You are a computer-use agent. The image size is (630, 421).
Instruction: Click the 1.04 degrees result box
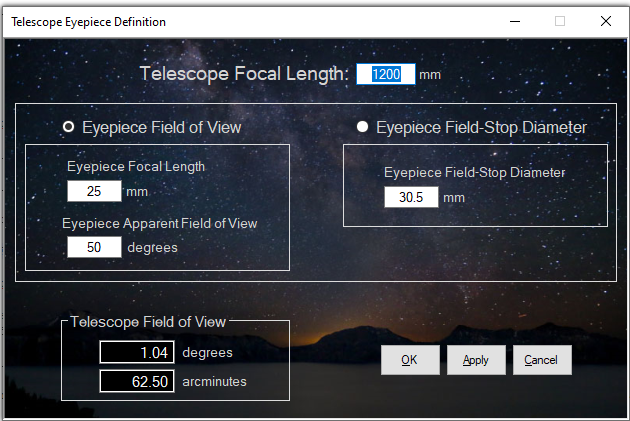tap(137, 352)
